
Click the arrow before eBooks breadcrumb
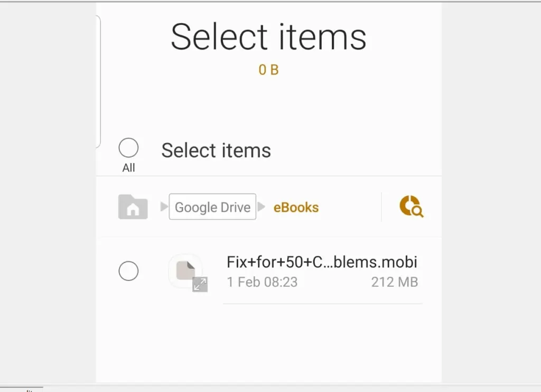pos(261,207)
